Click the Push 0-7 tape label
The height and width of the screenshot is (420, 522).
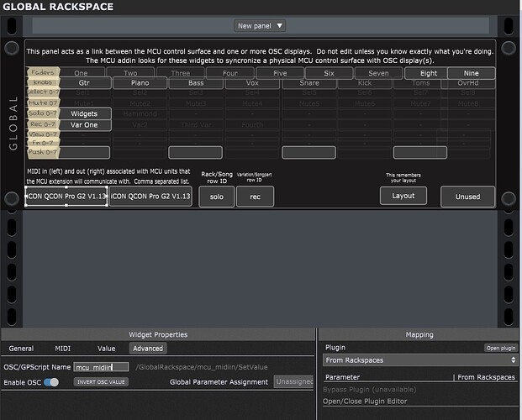pos(43,152)
